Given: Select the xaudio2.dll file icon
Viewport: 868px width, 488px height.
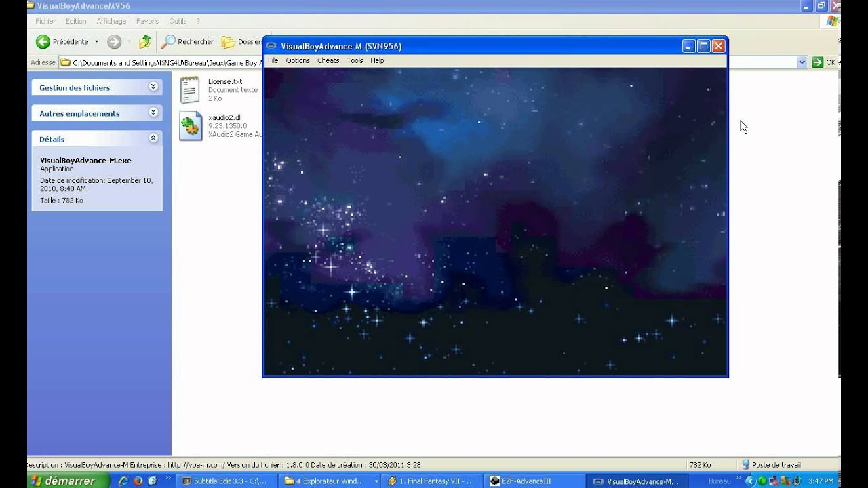Looking at the screenshot, I should 191,126.
